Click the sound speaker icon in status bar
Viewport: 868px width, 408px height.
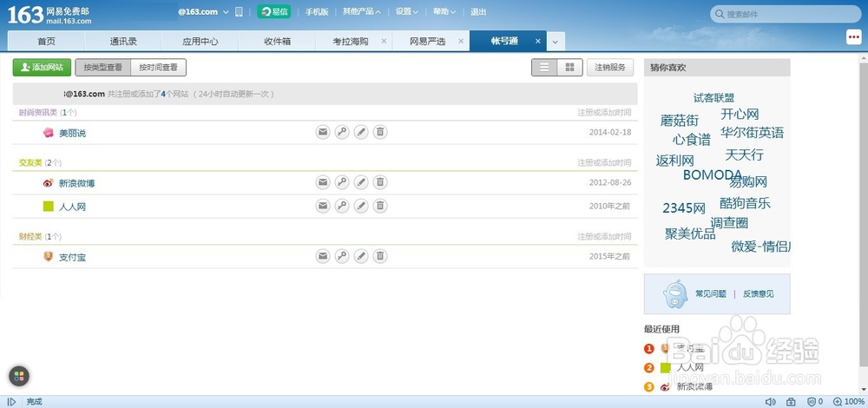[x=770, y=402]
